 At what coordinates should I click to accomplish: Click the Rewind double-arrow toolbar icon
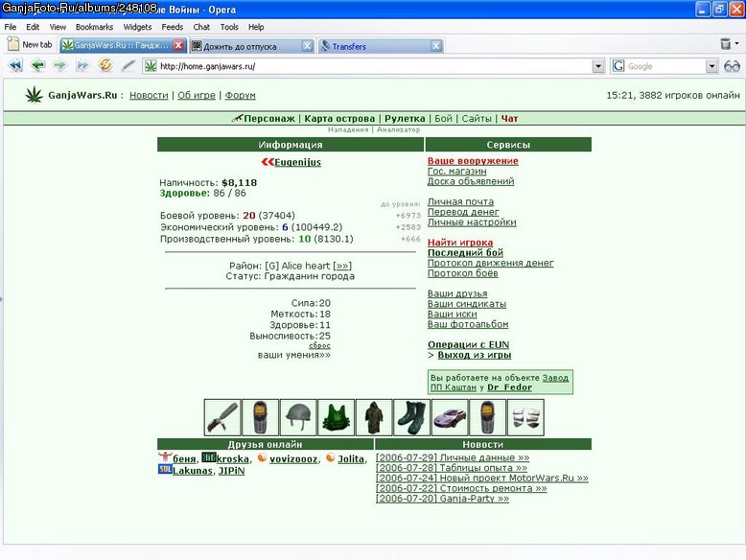coord(15,65)
